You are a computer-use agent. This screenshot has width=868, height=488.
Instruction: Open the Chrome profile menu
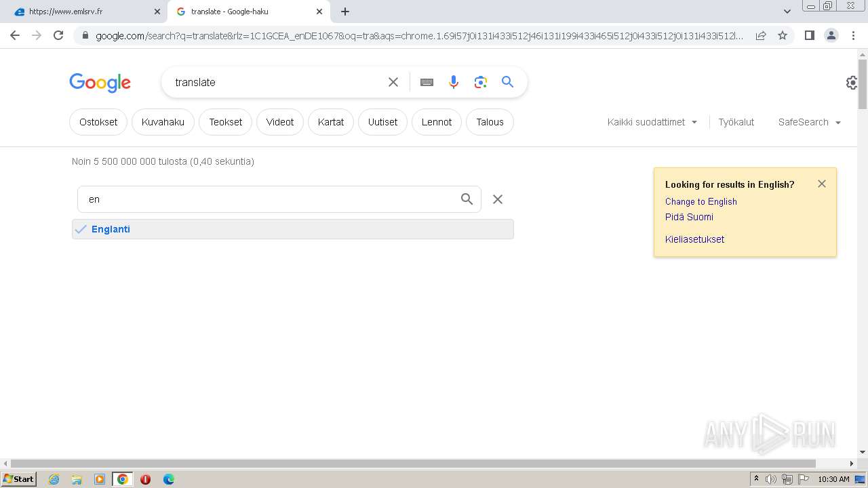click(831, 35)
